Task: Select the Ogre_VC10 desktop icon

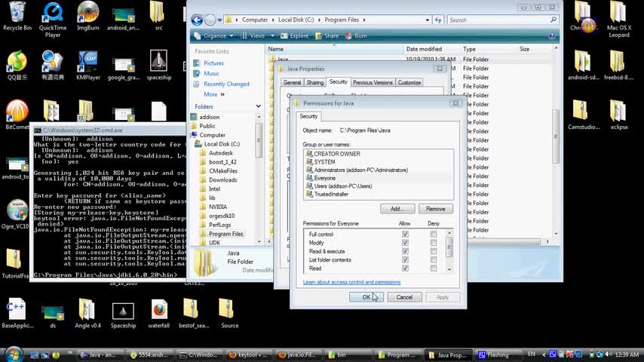Action: pyautogui.click(x=17, y=213)
